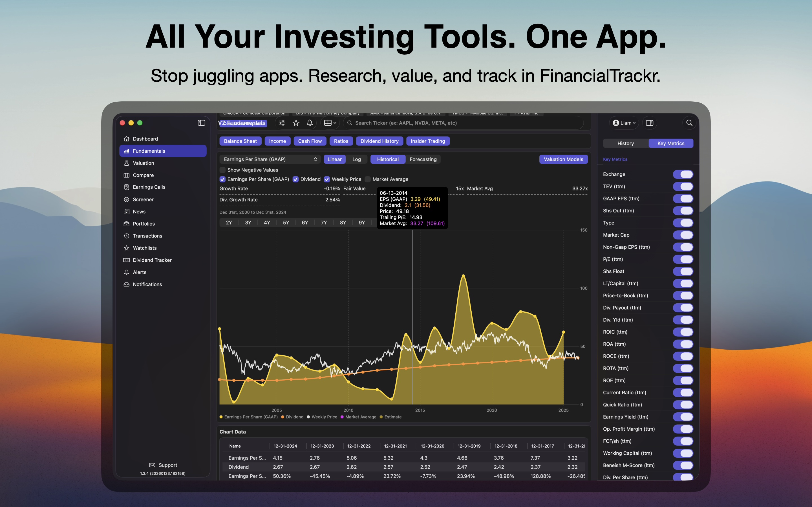Select the Forecasting tab
This screenshot has width=812, height=507.
pos(423,159)
